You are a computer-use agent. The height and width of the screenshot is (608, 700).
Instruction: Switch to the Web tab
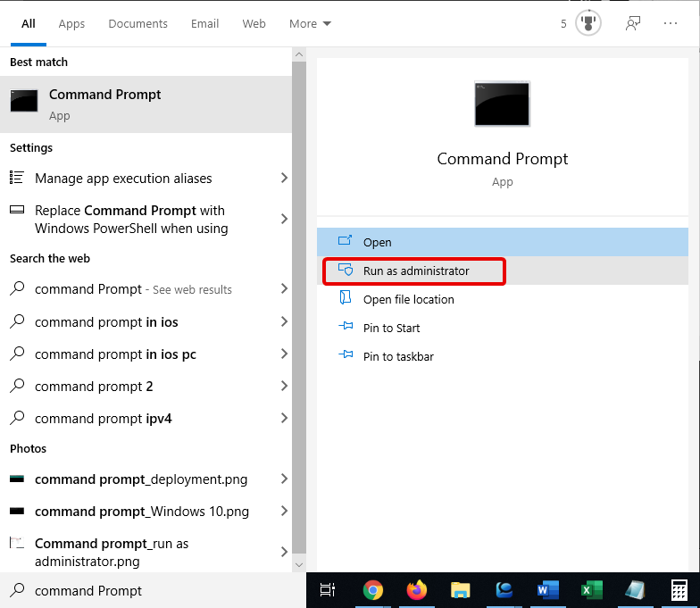click(254, 23)
